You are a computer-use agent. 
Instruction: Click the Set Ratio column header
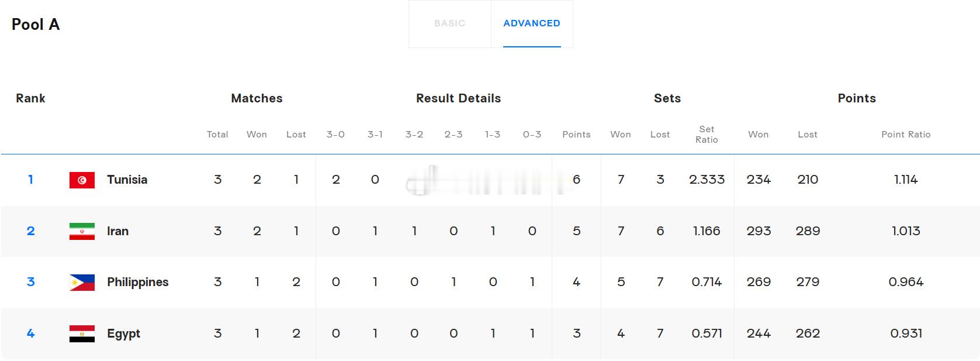(x=707, y=135)
